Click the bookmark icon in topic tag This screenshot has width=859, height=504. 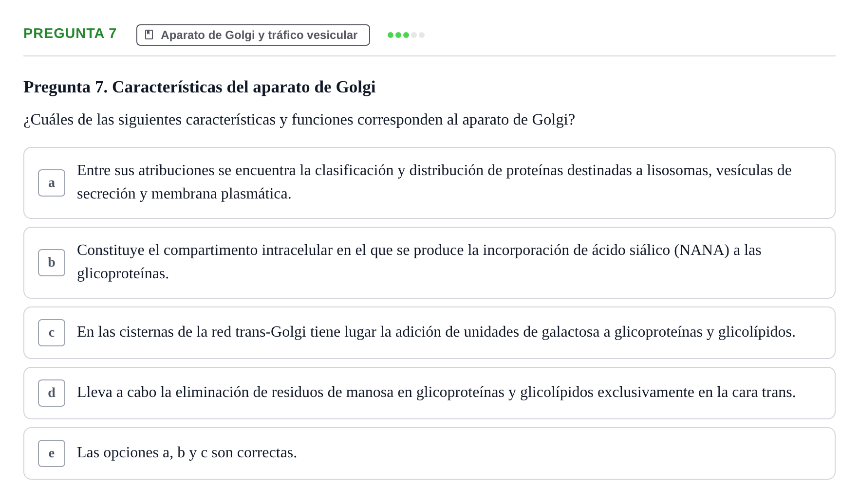pyautogui.click(x=149, y=35)
